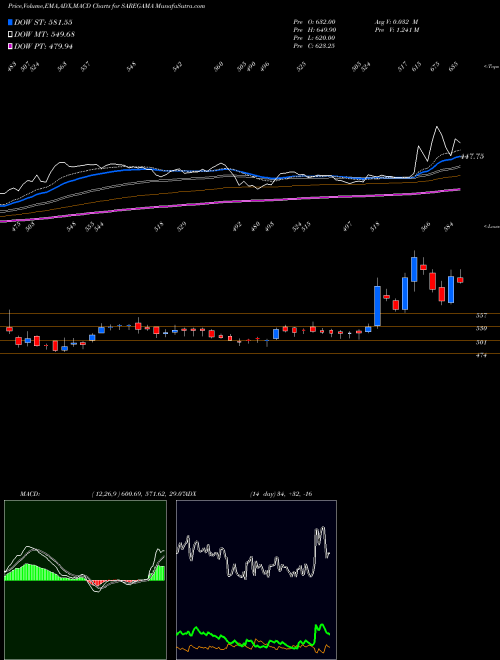The height and width of the screenshot is (660, 500).
Task: Click the Pre V previous volume value
Action: [x=408, y=30]
